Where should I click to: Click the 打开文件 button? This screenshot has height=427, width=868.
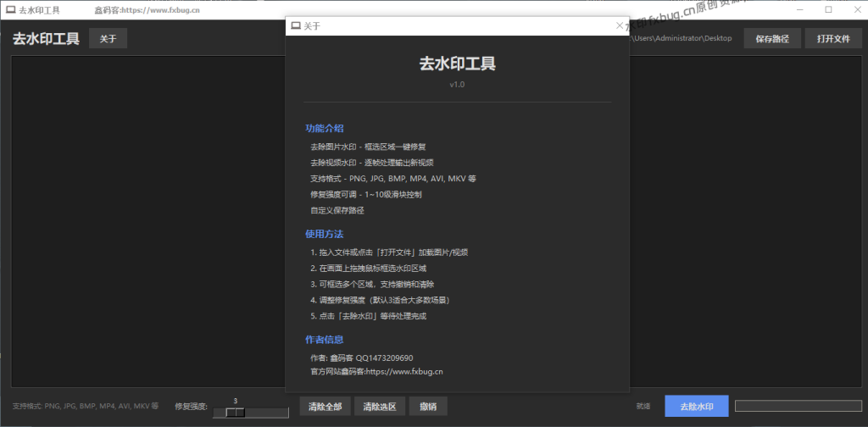pos(834,39)
